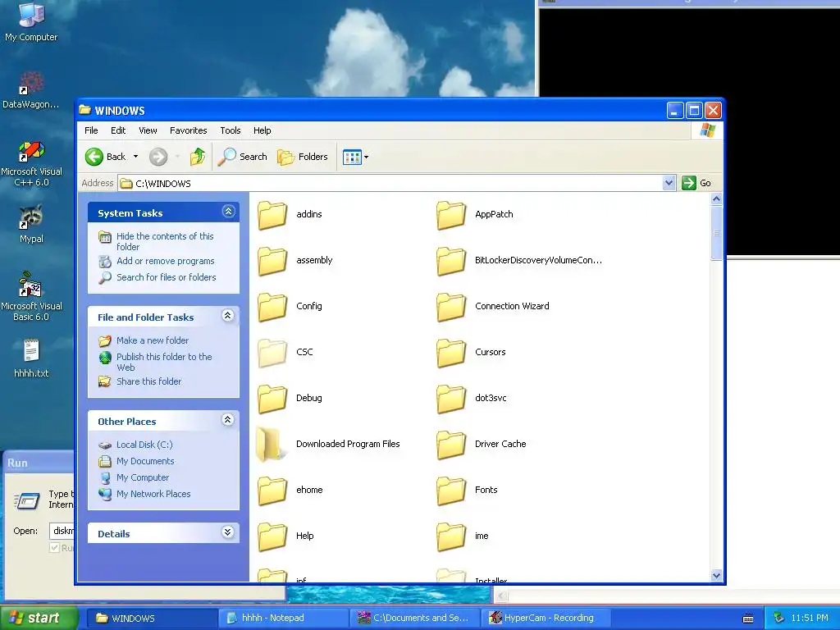The width and height of the screenshot is (840, 630).
Task: Select the dot3svc folder icon
Action: tap(451, 399)
